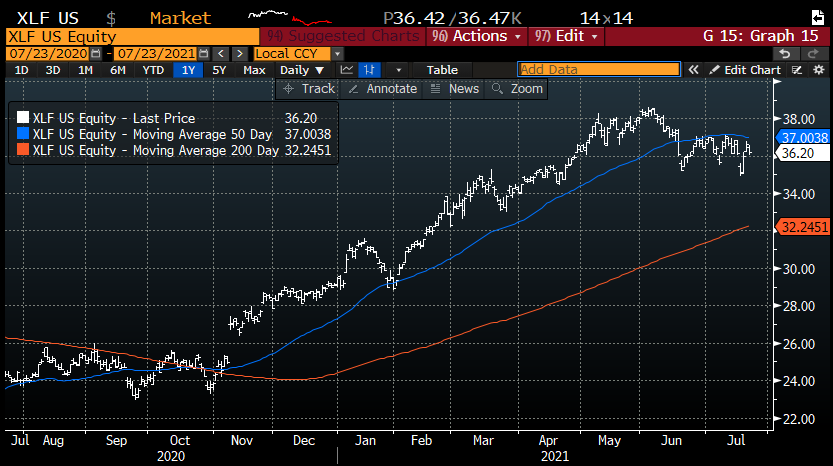The width and height of the screenshot is (833, 466).
Task: Select the line chart type icon
Action: (x=347, y=70)
